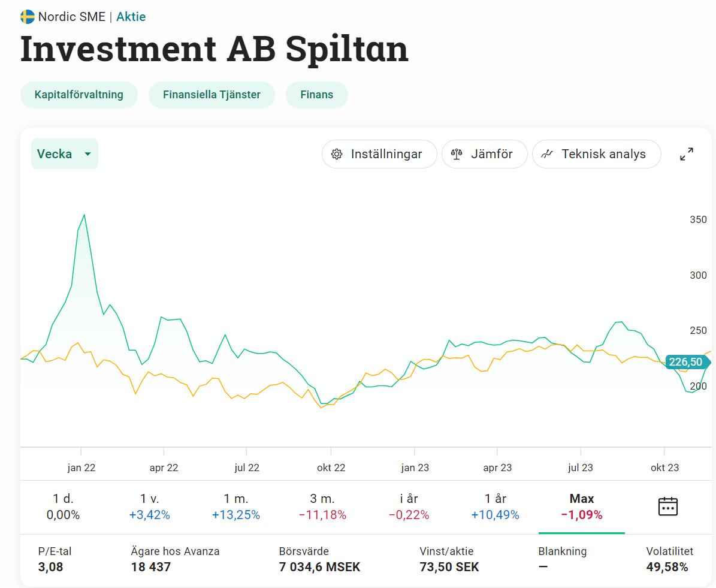Switch to the i år period tab
716x588 pixels.
pos(409,506)
